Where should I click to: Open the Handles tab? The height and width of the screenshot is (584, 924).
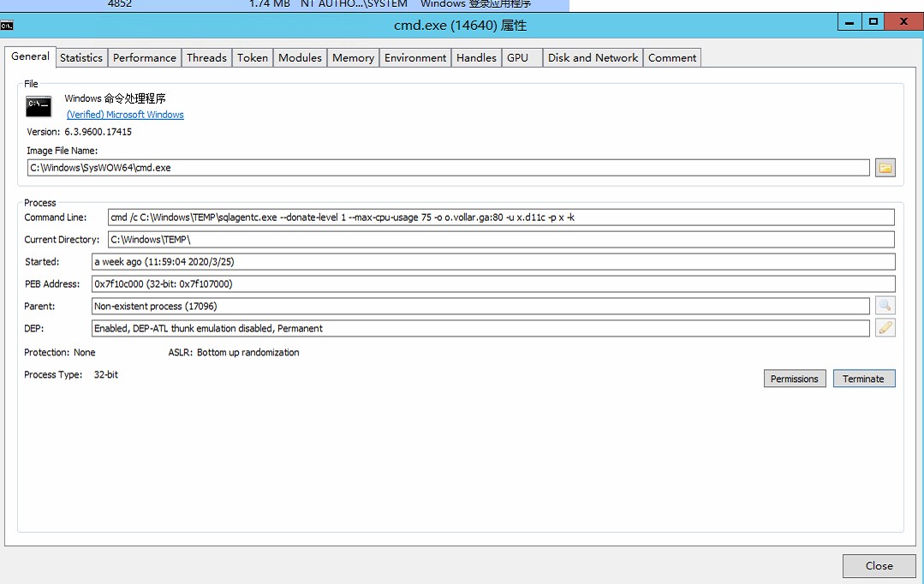tap(476, 58)
